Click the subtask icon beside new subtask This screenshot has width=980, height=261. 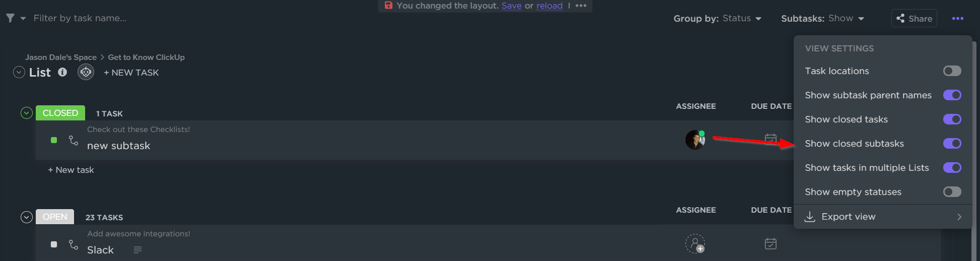[74, 140]
